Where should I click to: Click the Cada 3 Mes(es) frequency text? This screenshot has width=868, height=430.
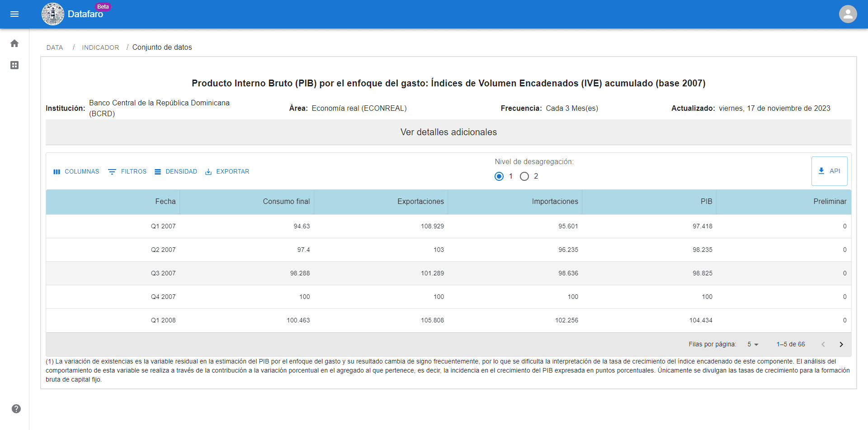coord(572,109)
